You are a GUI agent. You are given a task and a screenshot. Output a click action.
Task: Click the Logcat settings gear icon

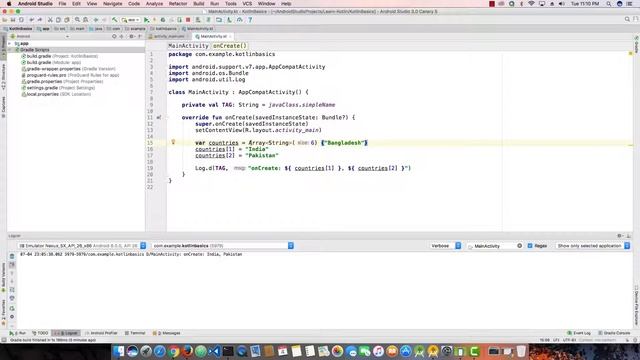click(x=12, y=316)
